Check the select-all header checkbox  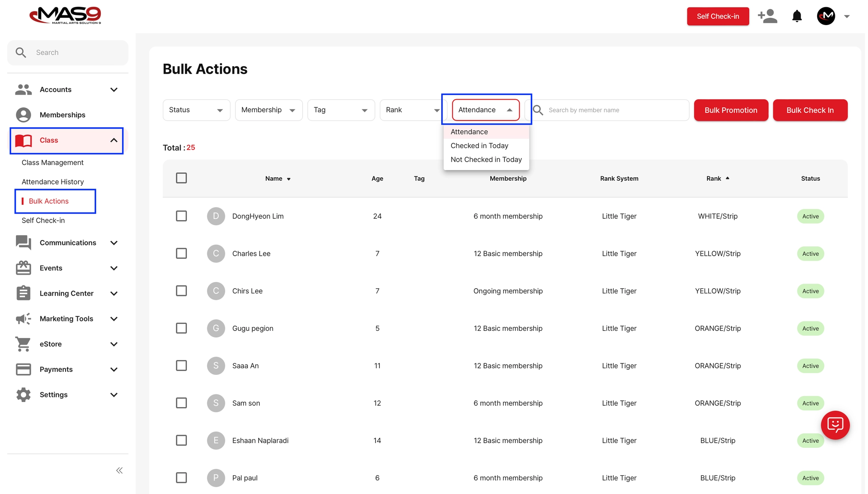(181, 178)
